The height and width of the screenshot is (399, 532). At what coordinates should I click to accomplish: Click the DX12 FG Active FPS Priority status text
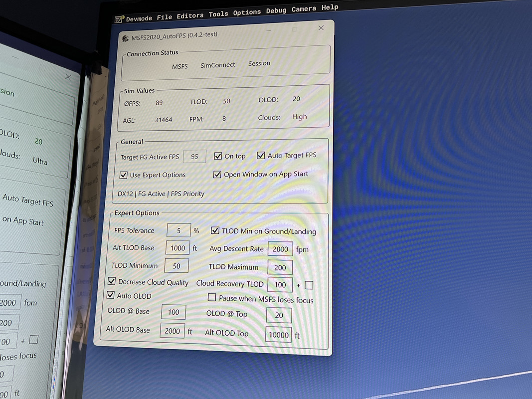(x=161, y=194)
